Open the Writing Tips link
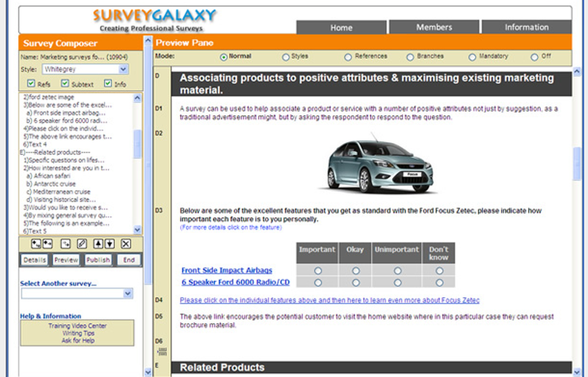Viewport: 588px width, 377px height. click(x=78, y=333)
